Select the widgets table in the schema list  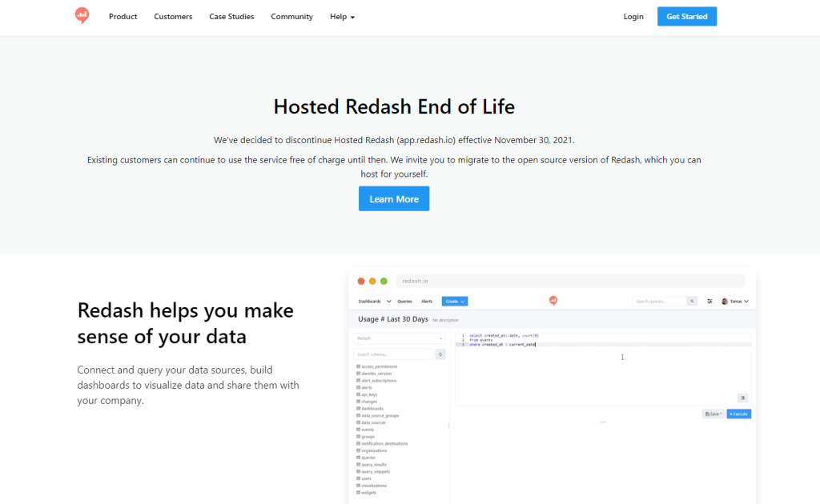pos(368,493)
